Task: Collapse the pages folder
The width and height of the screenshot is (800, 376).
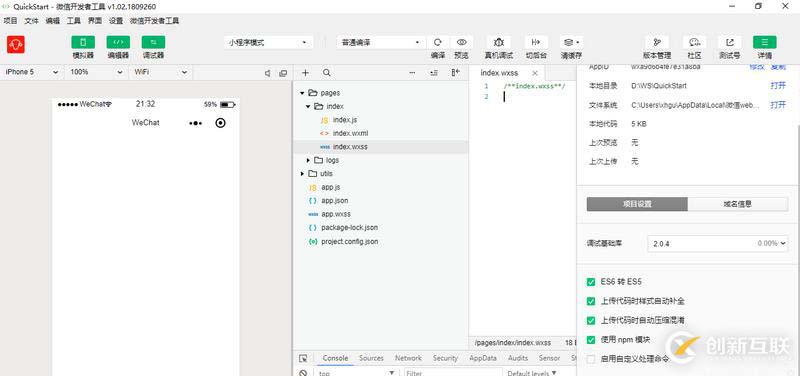Action: [302, 93]
